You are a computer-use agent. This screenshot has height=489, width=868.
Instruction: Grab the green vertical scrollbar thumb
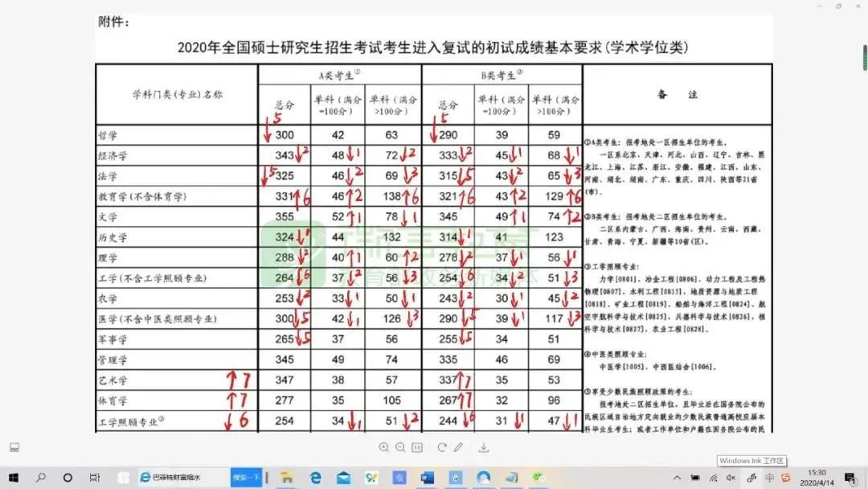[x=865, y=58]
